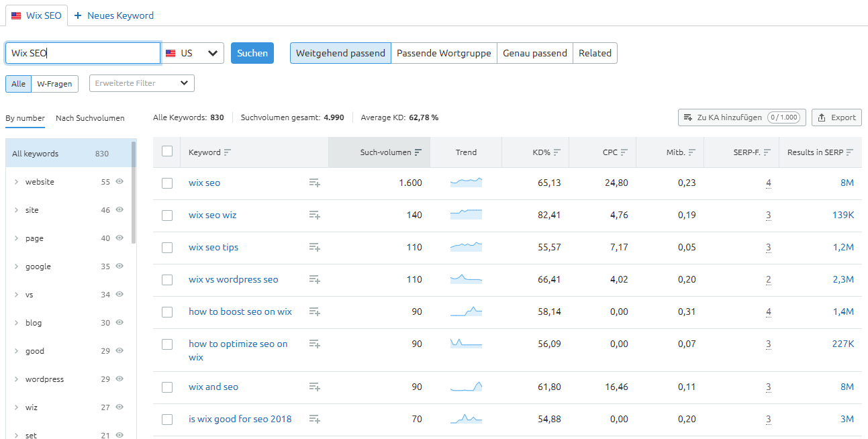This screenshot has height=439, width=868.
Task: Click the sort icon on the Keyword column
Action: pyautogui.click(x=226, y=152)
